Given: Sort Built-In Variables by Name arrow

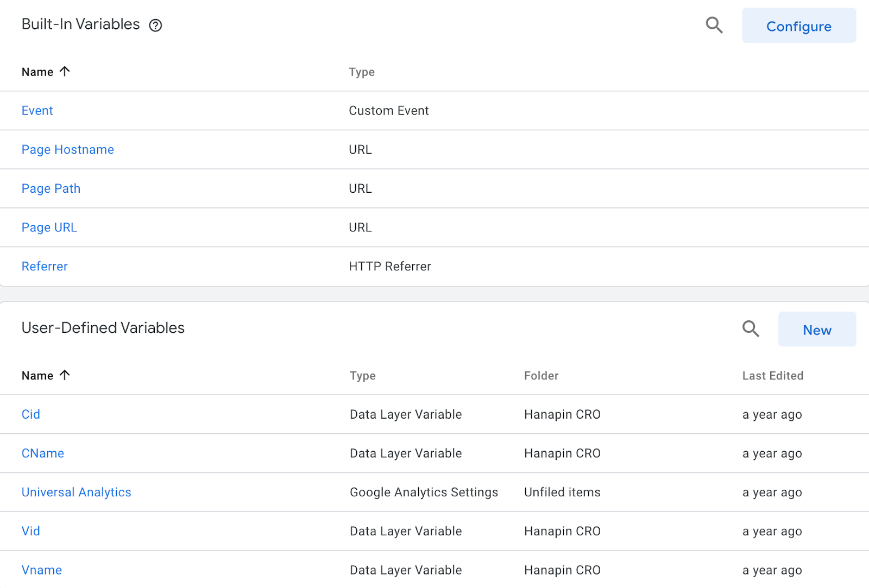Looking at the screenshot, I should [x=65, y=72].
